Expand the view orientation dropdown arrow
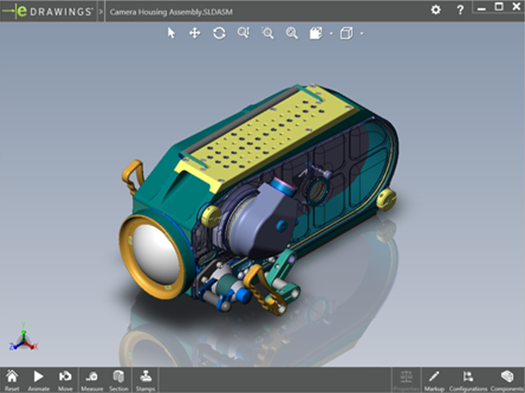This screenshot has width=525, height=393. (x=331, y=33)
